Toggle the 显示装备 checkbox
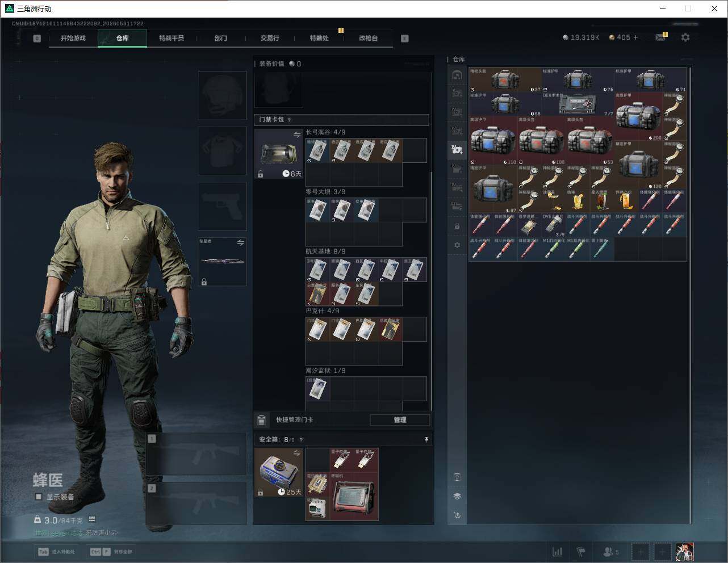This screenshot has height=563, width=728. tap(39, 497)
